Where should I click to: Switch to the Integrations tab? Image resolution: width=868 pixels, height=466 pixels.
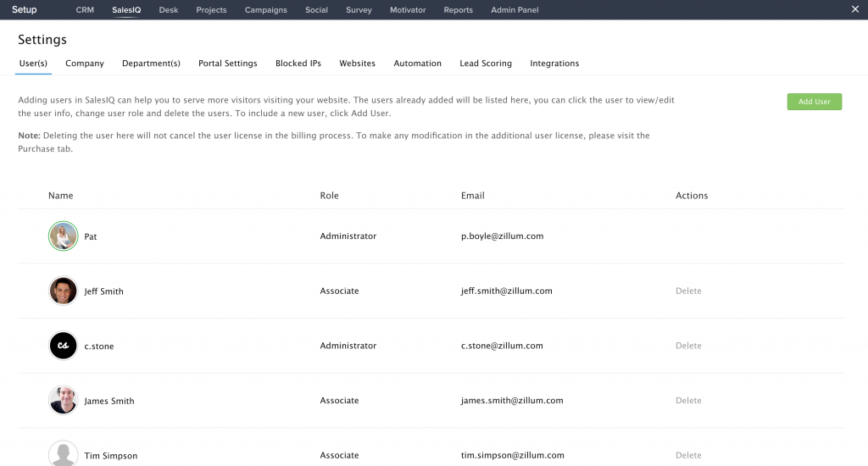tap(554, 64)
